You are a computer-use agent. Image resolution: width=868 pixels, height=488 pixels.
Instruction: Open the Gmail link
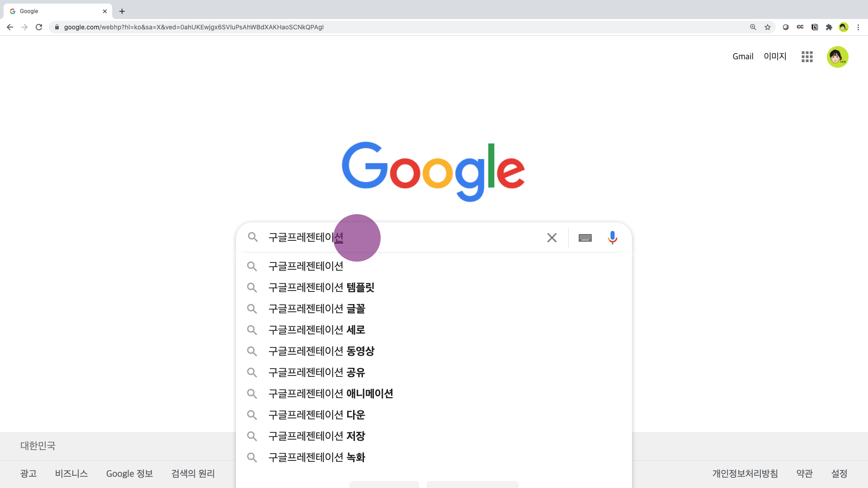coord(743,56)
